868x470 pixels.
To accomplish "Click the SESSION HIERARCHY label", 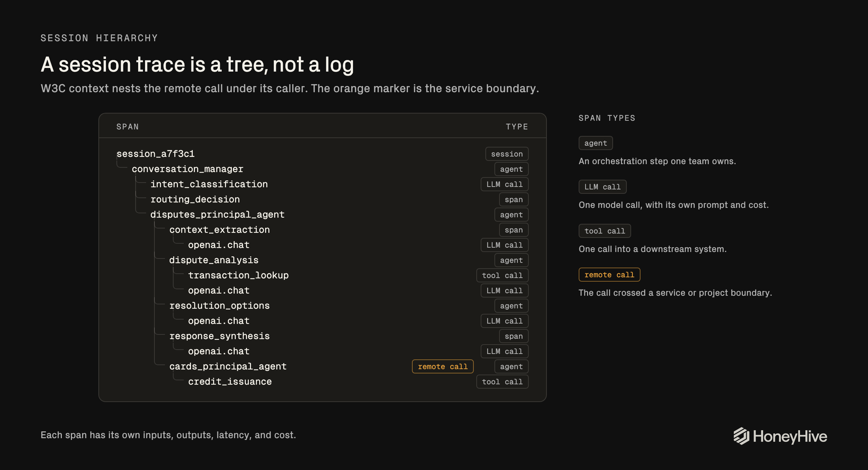I will (99, 38).
